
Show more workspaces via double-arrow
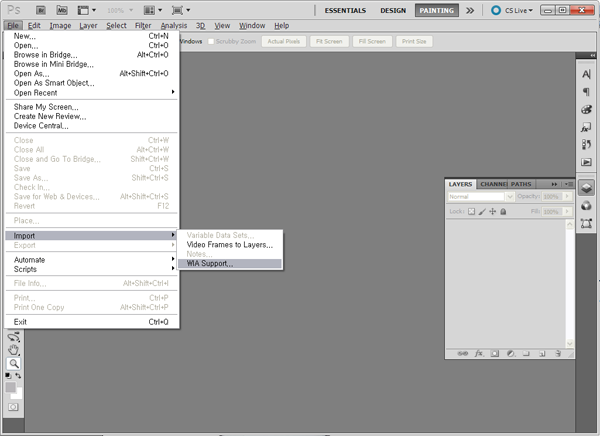(x=470, y=10)
